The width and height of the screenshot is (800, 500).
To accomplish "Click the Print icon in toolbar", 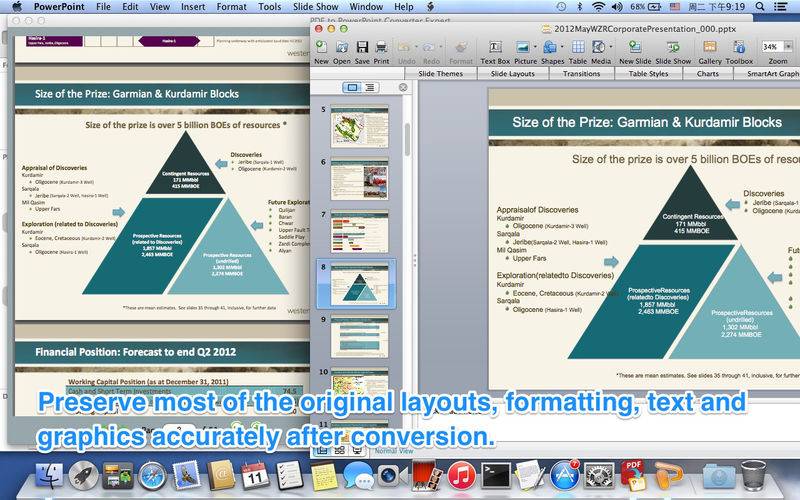I will pyautogui.click(x=381, y=47).
